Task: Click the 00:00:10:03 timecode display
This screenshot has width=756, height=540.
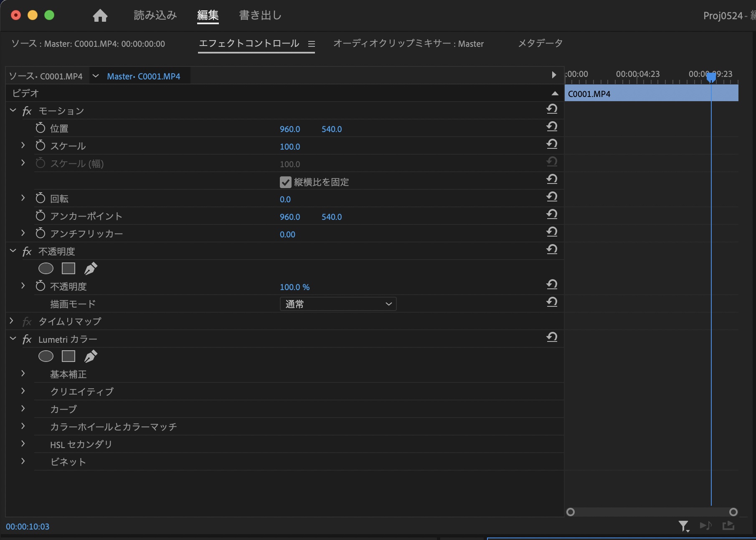Action: click(28, 527)
